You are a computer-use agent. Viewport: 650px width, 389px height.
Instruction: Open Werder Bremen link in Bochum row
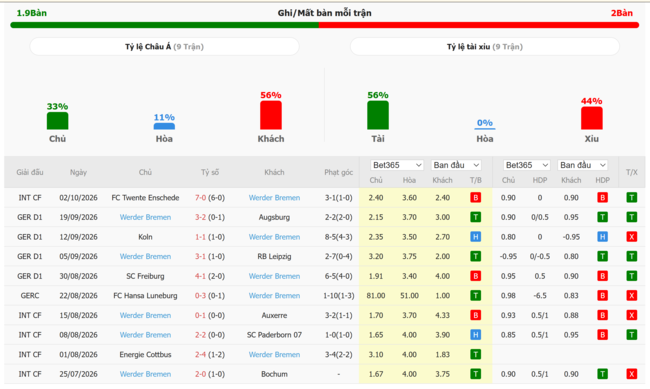[145, 374]
